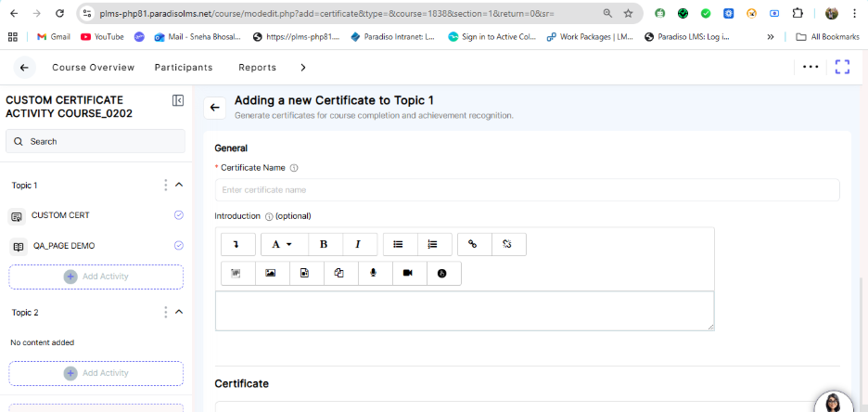Screen dimensions: 868x412
Task: Click Add Activity under Topic 1
Action: point(96,277)
